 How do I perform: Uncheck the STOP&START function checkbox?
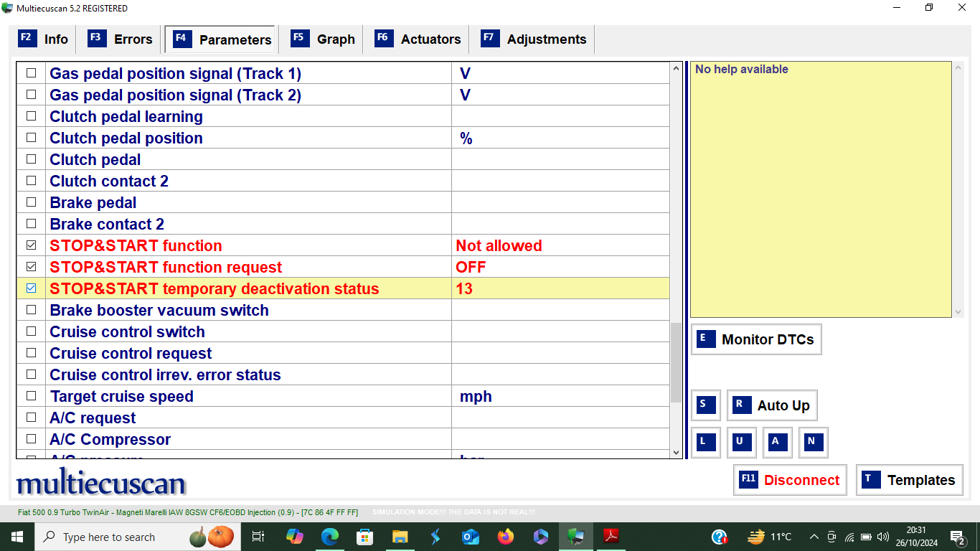point(31,245)
